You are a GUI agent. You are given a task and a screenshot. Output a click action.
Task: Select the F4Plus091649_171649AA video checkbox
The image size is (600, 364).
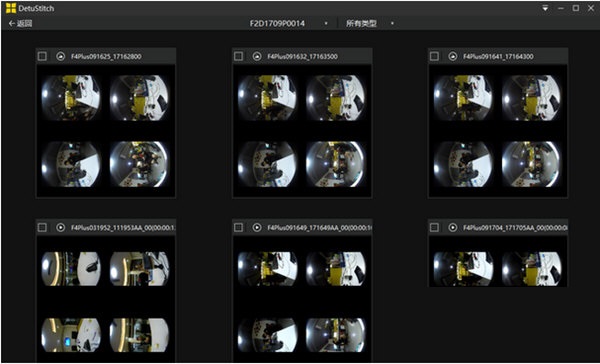coord(238,227)
